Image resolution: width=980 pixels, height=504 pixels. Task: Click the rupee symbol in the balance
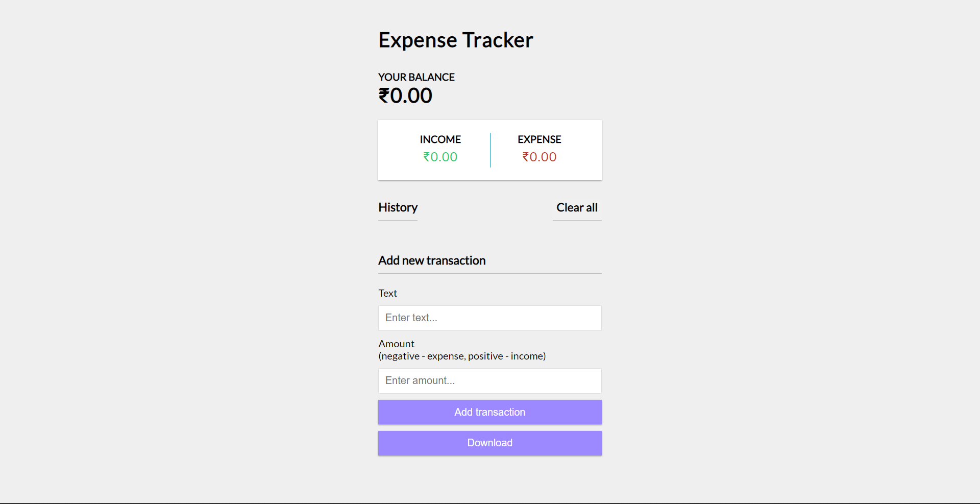point(384,95)
